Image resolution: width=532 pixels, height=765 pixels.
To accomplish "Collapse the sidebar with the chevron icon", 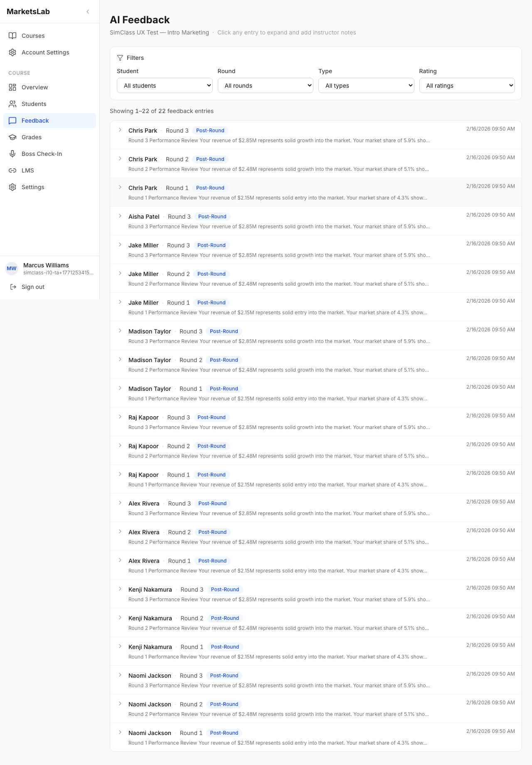I will [88, 12].
